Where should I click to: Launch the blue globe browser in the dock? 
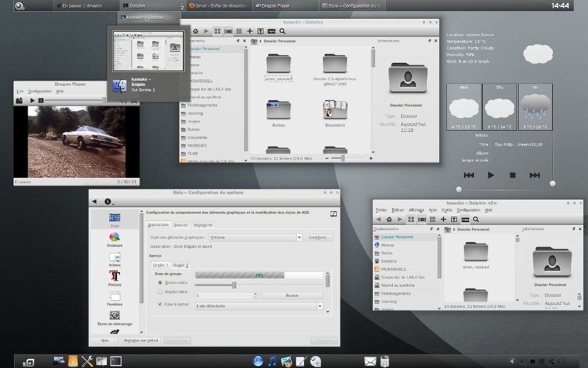point(258,362)
